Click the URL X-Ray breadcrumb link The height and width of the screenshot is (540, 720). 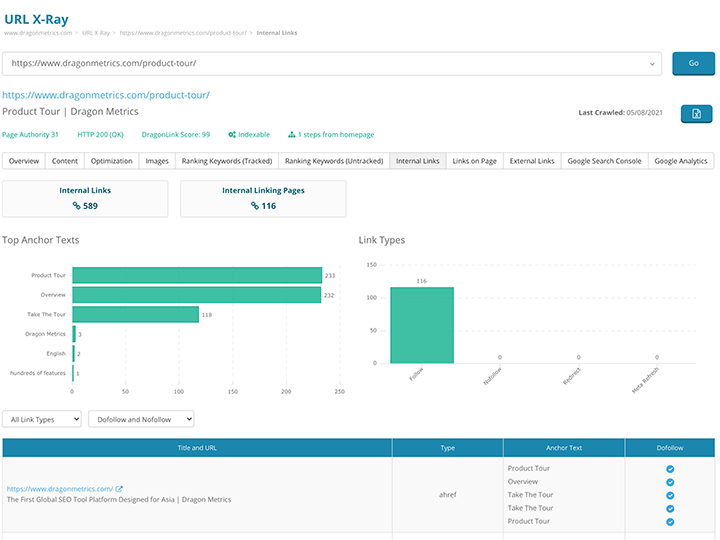[x=96, y=33]
